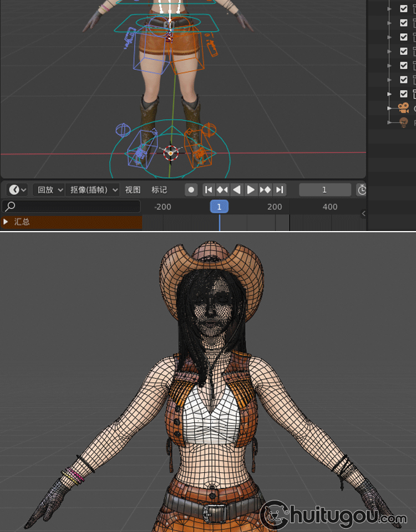Viewport: 416px width, 532px height.
Task: Click the preview range clock icon
Action: point(362,190)
